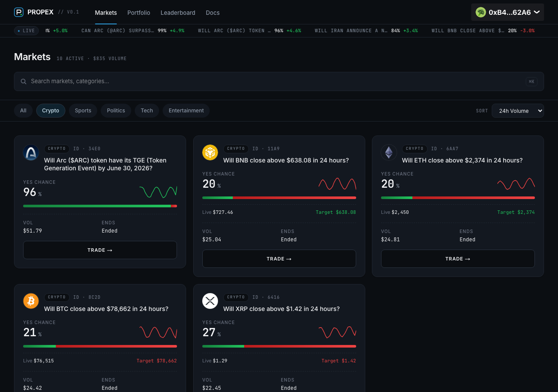The image size is (558, 392).
Task: Click the Target $78,662 value
Action: click(157, 361)
